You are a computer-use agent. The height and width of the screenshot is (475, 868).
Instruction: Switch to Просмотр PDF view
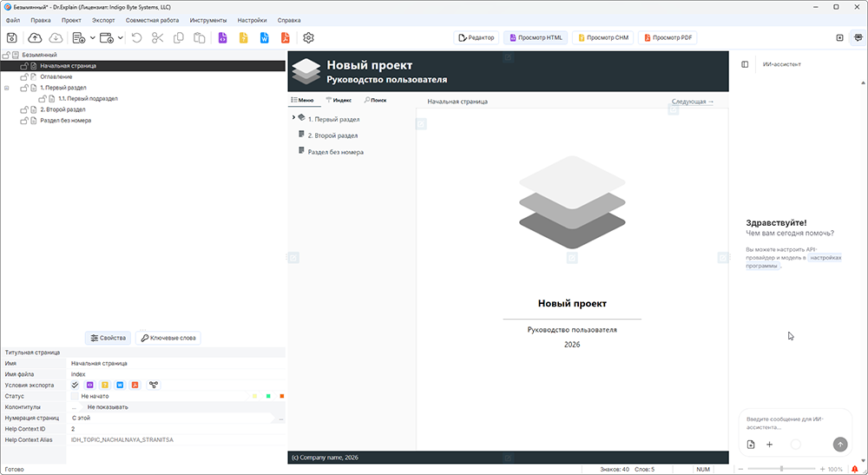pos(667,37)
